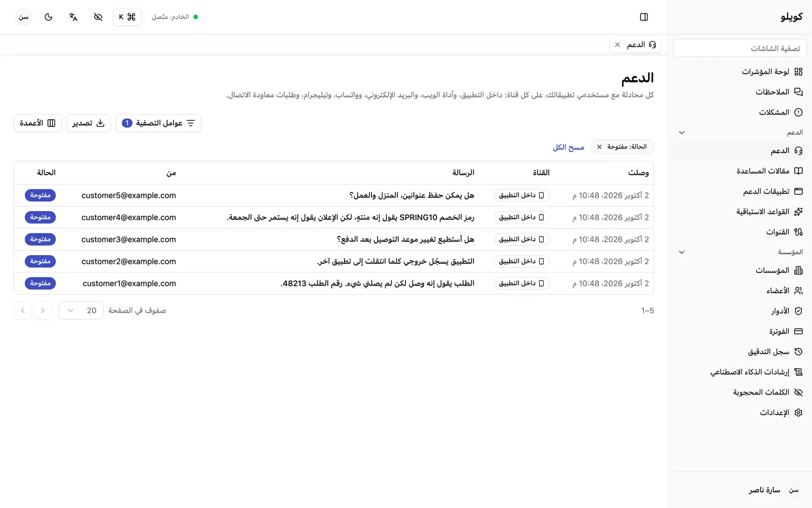Click the مفتوحة badge for customer3@example.com
Viewport: 812px width, 508px height.
(x=41, y=239)
